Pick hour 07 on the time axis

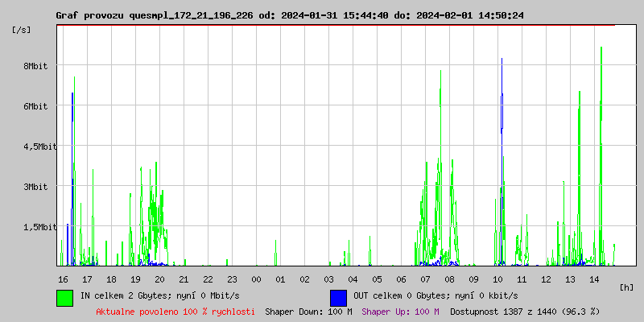[x=425, y=279]
